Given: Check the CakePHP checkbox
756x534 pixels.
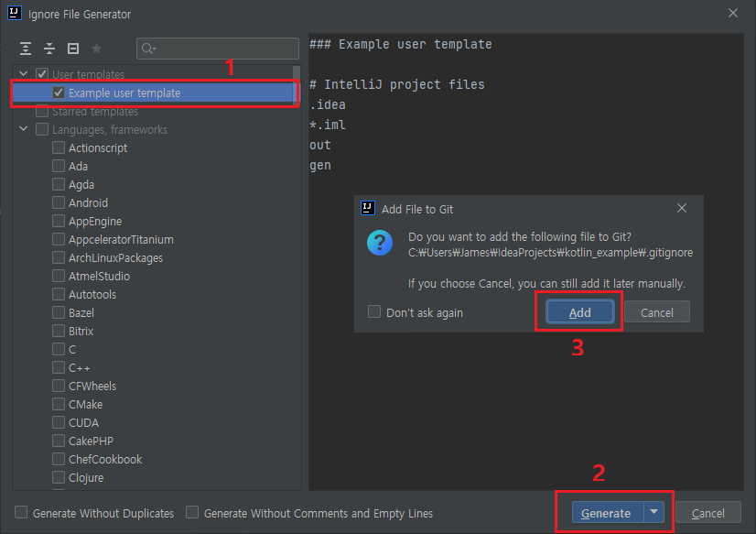Looking at the screenshot, I should pyautogui.click(x=59, y=441).
